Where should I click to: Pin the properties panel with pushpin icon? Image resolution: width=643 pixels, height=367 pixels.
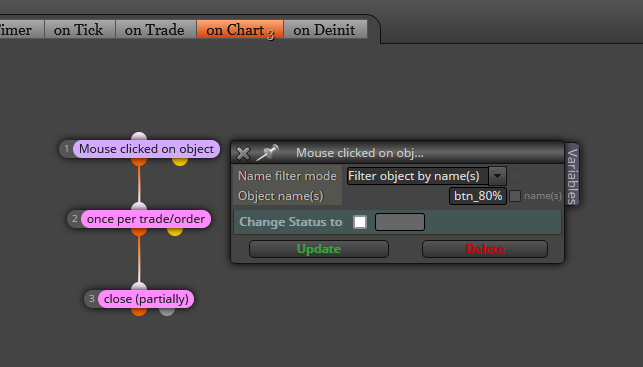point(267,153)
